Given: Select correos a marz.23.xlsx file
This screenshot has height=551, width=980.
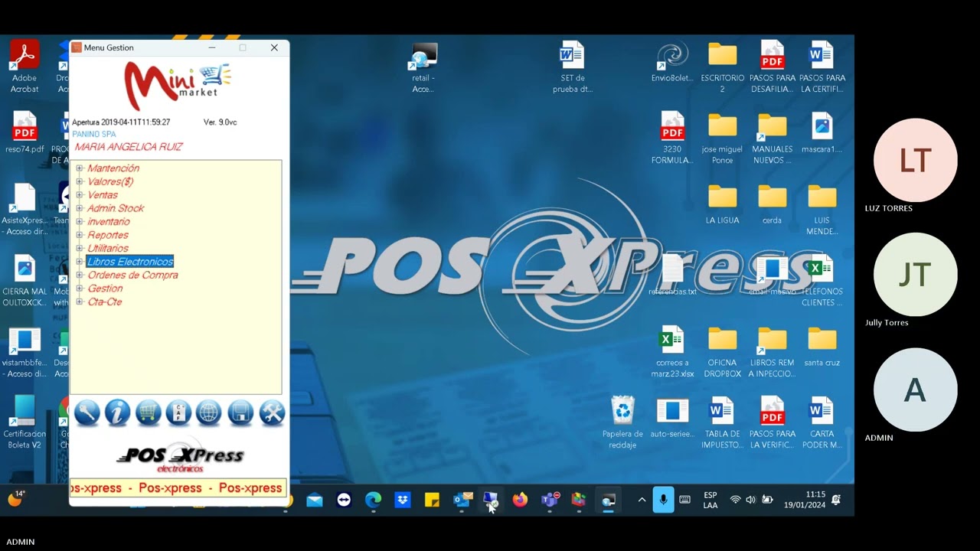Looking at the screenshot, I should pos(674,352).
